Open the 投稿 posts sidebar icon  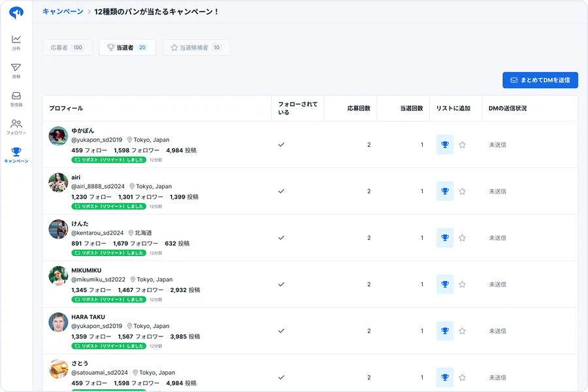[16, 71]
